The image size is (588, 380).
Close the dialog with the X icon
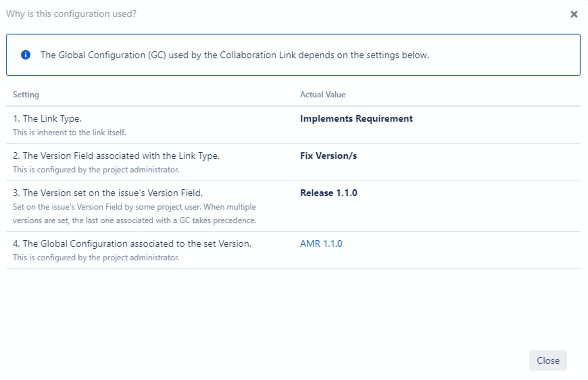point(574,14)
